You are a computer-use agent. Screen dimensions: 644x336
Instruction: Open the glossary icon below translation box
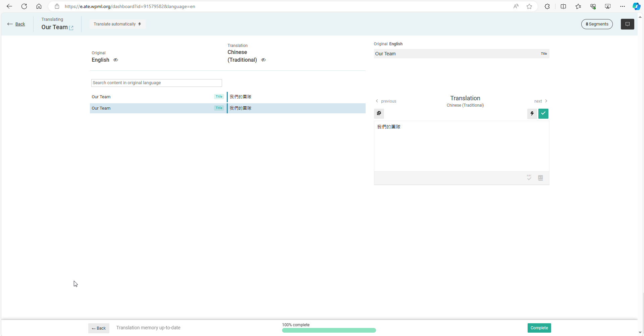tap(540, 178)
